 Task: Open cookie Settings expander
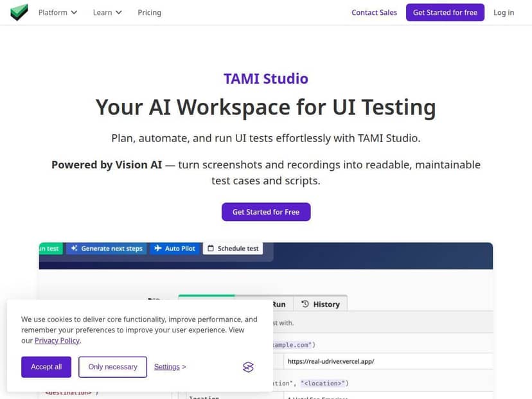coord(170,367)
